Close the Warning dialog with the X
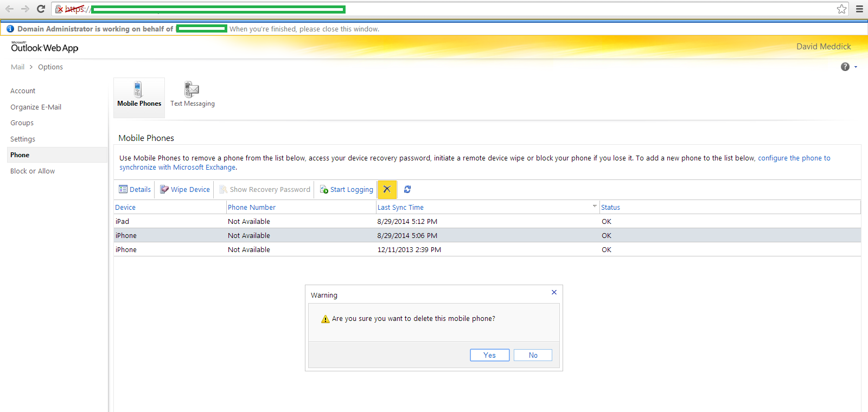Image resolution: width=868 pixels, height=412 pixels. click(x=554, y=292)
